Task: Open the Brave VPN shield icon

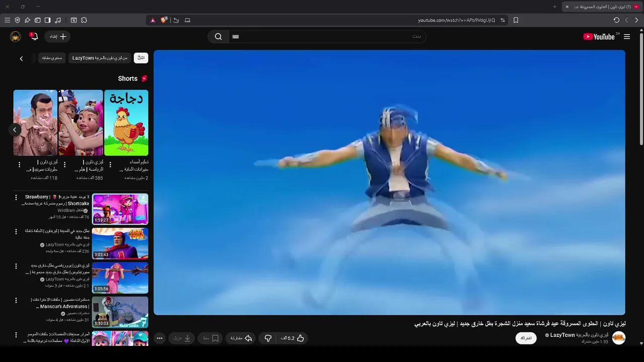Action: 17,20
